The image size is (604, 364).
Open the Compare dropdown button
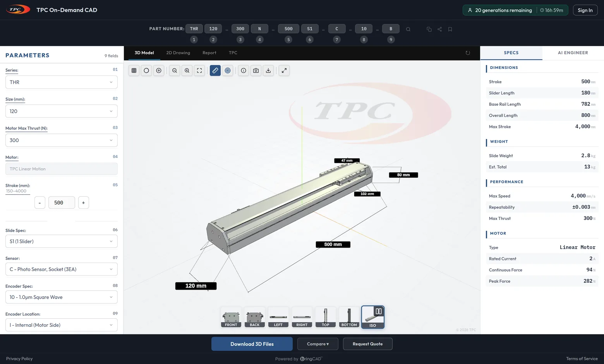point(318,344)
